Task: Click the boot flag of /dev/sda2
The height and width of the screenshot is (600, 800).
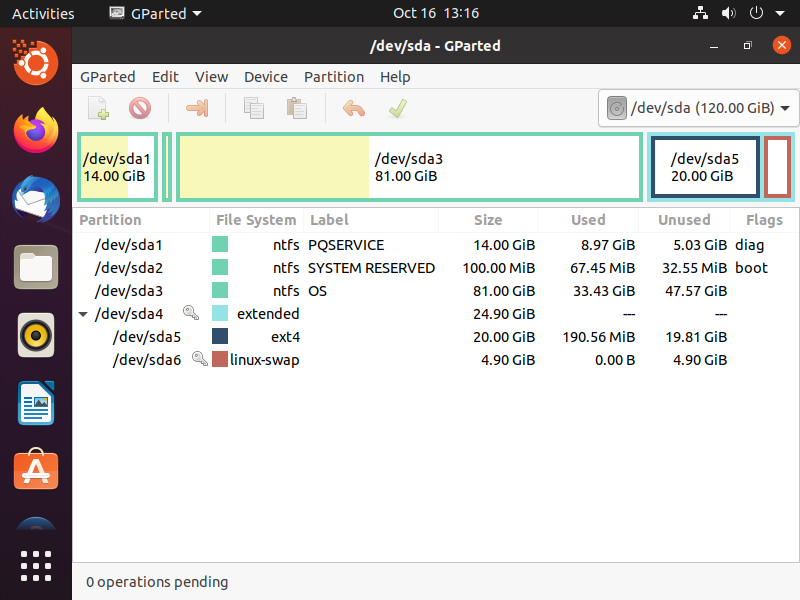Action: tap(751, 268)
